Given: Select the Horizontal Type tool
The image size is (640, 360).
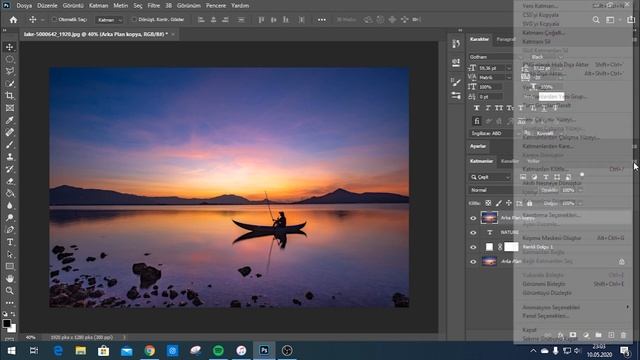Looking at the screenshot, I should pyautogui.click(x=9, y=242).
